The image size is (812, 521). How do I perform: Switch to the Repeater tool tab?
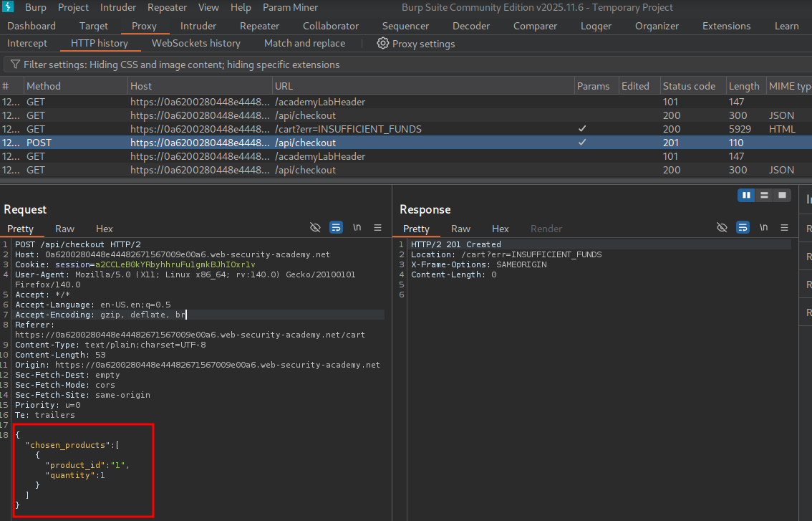[x=259, y=26]
